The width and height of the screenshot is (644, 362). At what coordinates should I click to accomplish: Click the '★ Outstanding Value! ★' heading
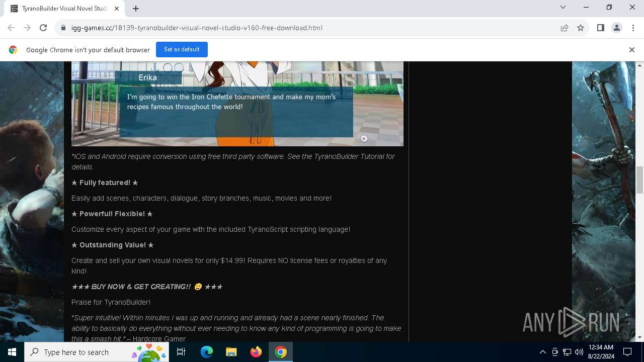pos(113,245)
